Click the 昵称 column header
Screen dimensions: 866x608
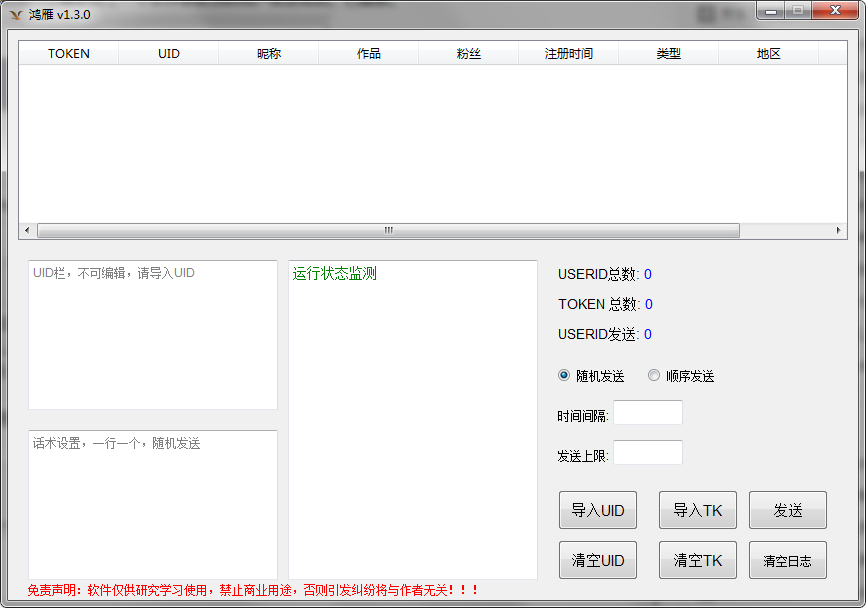(269, 54)
